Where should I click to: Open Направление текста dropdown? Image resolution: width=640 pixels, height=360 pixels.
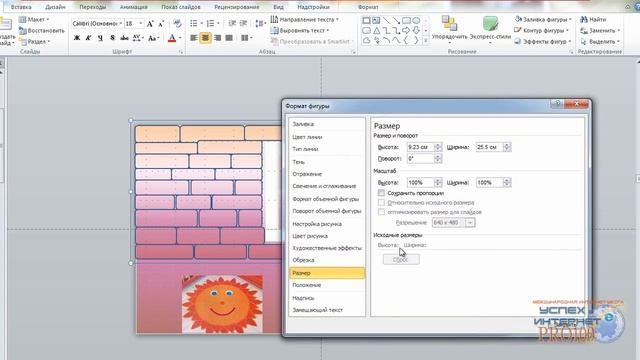tap(304, 19)
